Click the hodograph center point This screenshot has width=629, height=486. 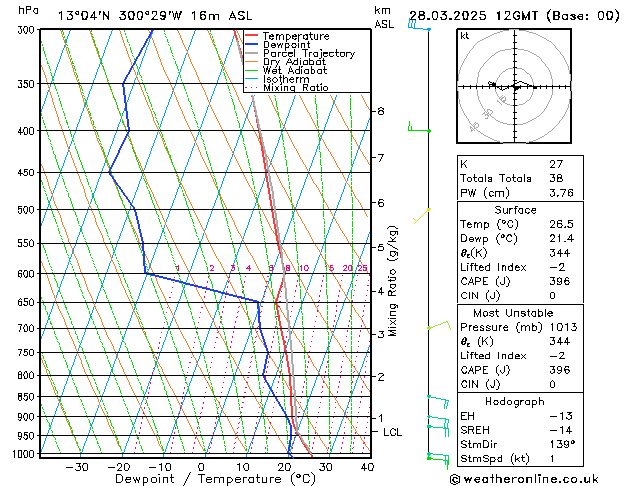(x=515, y=87)
